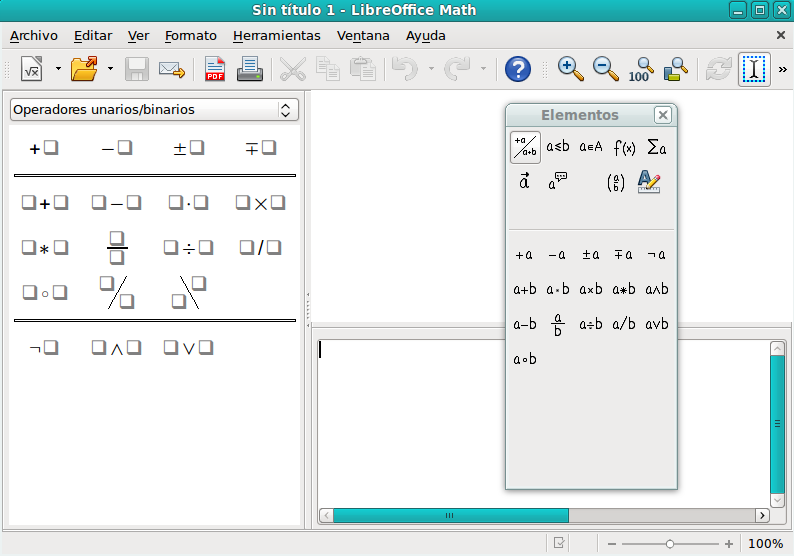Insert the stacked fraction template in sidebar

pyautogui.click(x=116, y=248)
